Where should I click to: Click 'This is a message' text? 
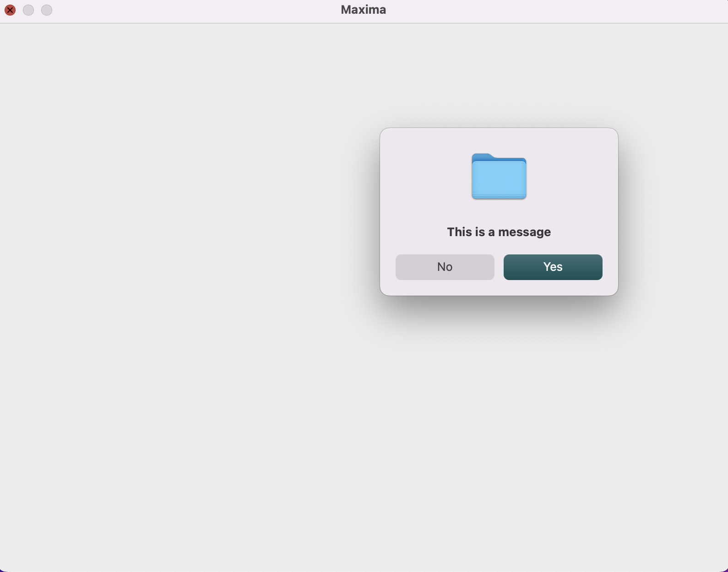499,232
